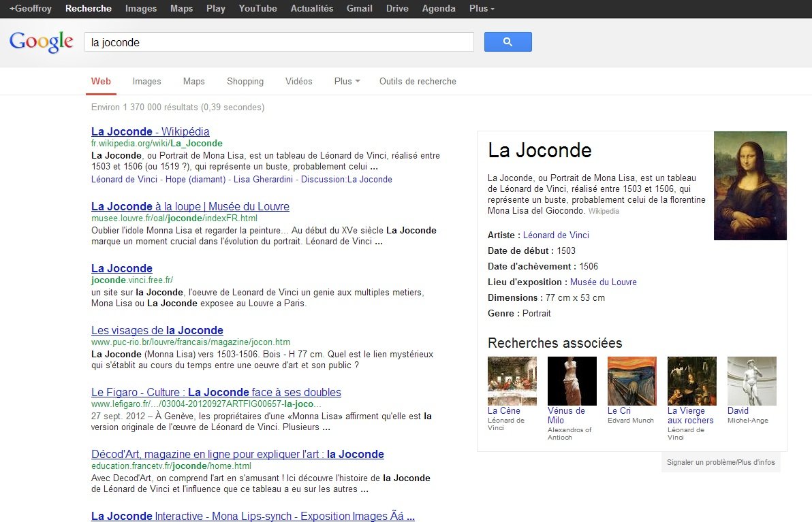Screen dimensions: 812x522
Task: Switch to the Shopping search tab
Action: pyautogui.click(x=245, y=81)
